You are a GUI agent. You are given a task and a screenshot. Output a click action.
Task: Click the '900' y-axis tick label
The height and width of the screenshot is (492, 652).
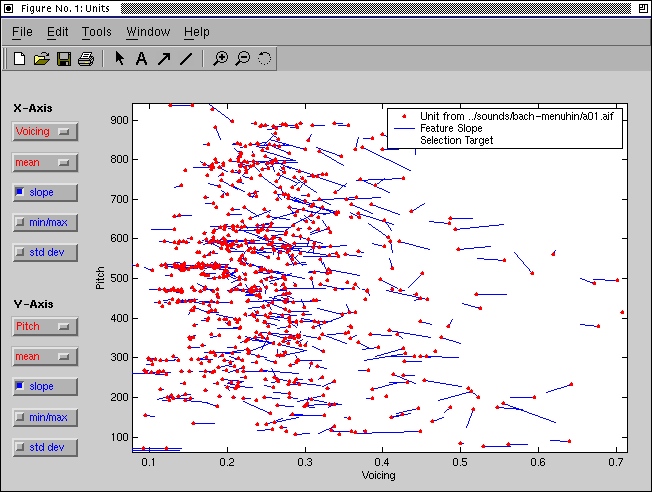(x=119, y=121)
